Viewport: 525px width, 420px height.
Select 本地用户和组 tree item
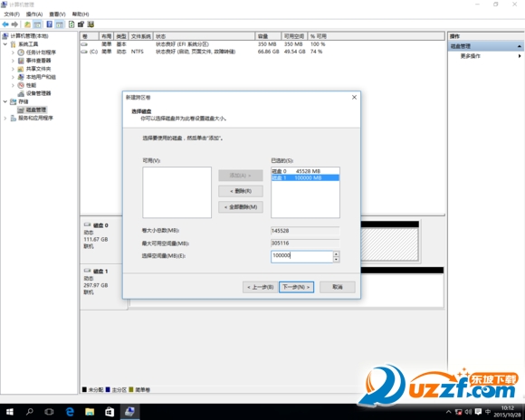[41, 77]
